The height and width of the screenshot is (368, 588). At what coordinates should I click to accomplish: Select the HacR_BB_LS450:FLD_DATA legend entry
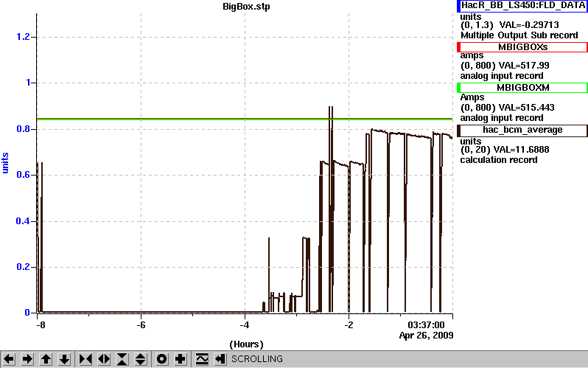pos(522,6)
